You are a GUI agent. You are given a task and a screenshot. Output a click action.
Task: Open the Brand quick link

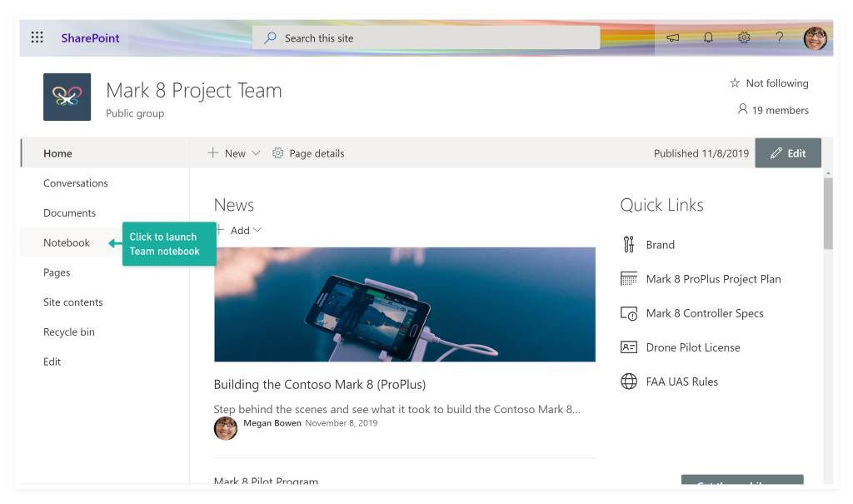661,245
